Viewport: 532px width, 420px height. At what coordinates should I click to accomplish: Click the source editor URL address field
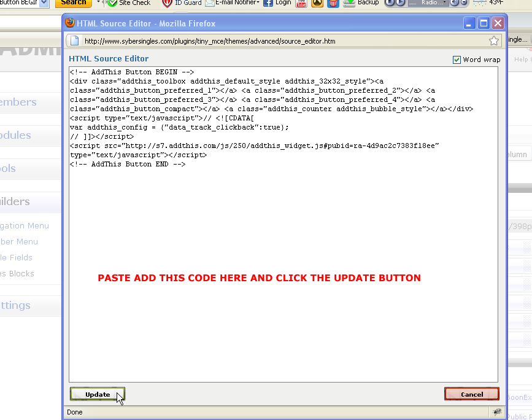point(282,41)
